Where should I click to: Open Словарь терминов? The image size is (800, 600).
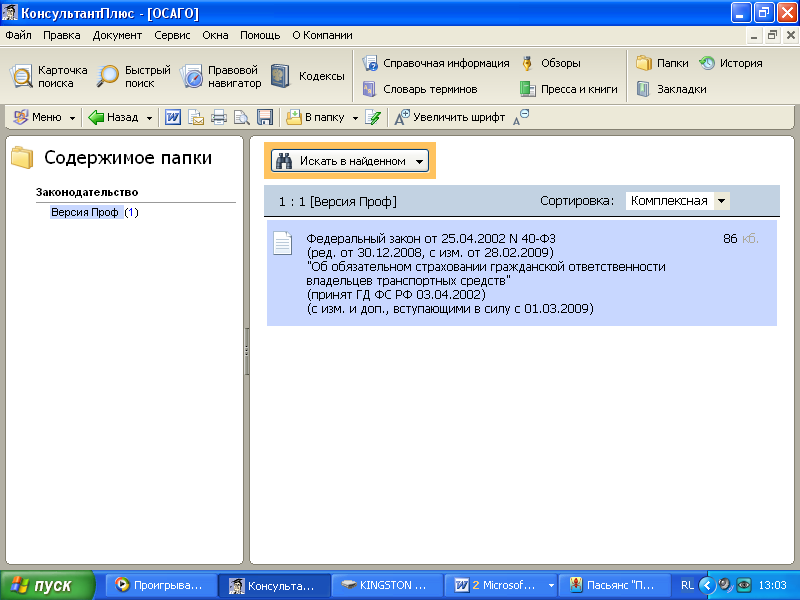coord(420,89)
